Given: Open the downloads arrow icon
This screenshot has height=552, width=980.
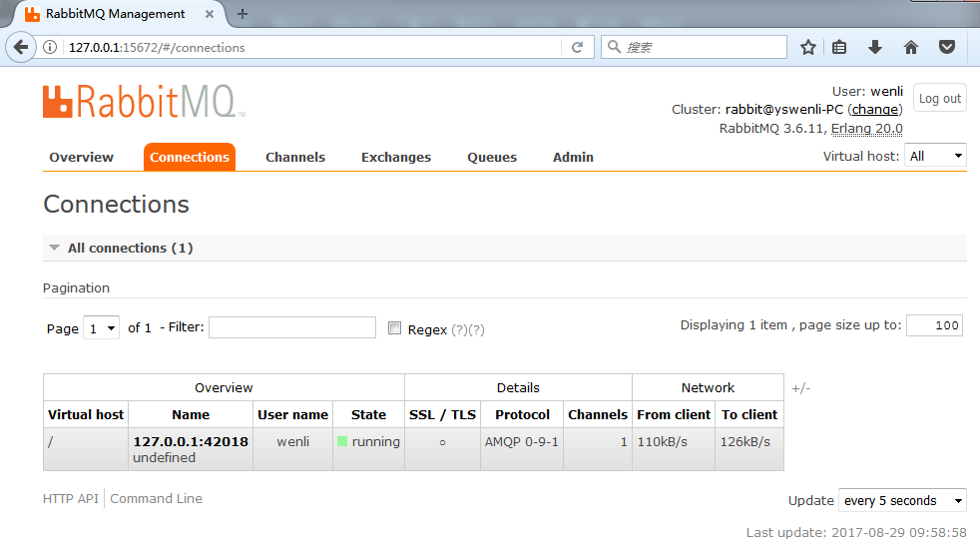Looking at the screenshot, I should tap(875, 47).
